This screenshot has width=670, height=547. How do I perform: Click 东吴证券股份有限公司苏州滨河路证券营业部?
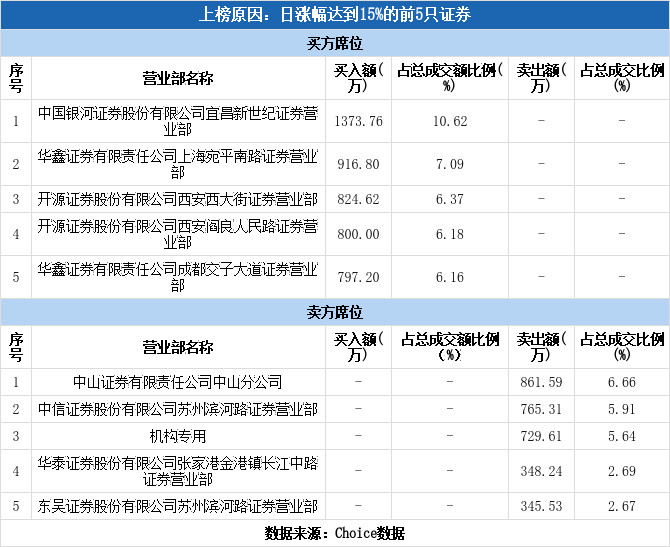[178, 506]
